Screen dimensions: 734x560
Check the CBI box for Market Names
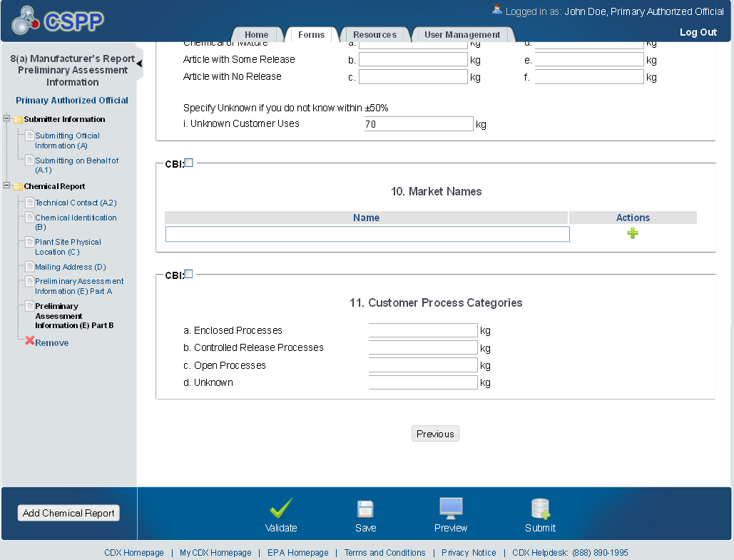tap(188, 163)
